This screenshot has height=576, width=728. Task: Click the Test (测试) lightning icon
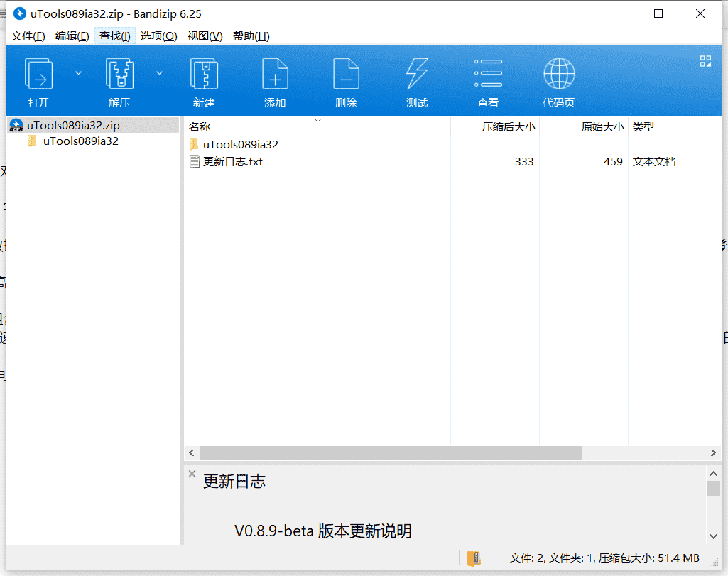point(417,74)
